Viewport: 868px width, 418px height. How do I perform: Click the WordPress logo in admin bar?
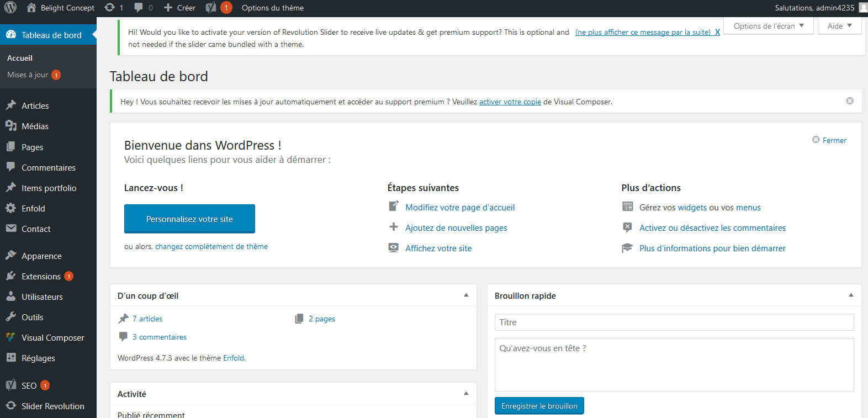[10, 8]
